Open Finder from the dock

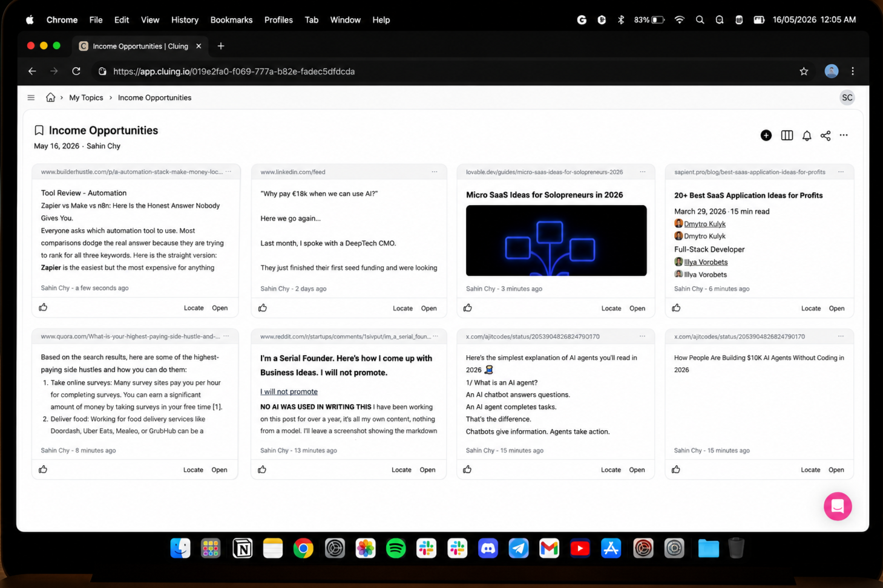180,549
